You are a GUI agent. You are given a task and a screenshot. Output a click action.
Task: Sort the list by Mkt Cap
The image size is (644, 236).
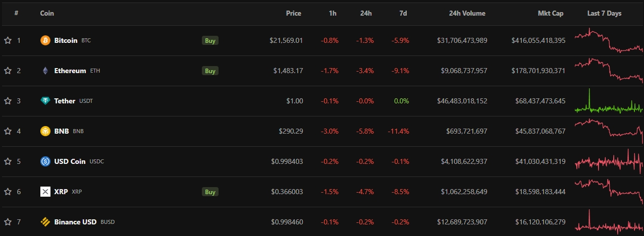[x=551, y=13]
